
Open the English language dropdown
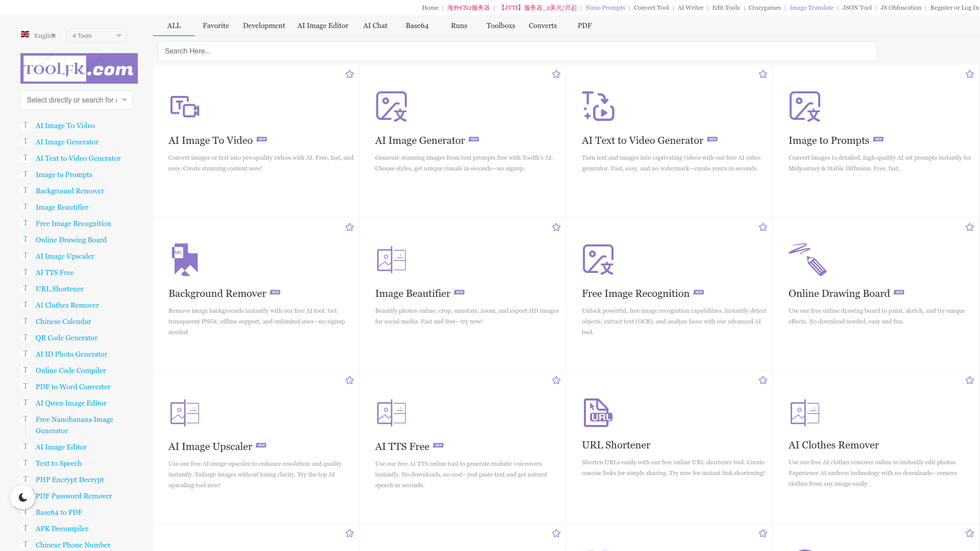39,35
